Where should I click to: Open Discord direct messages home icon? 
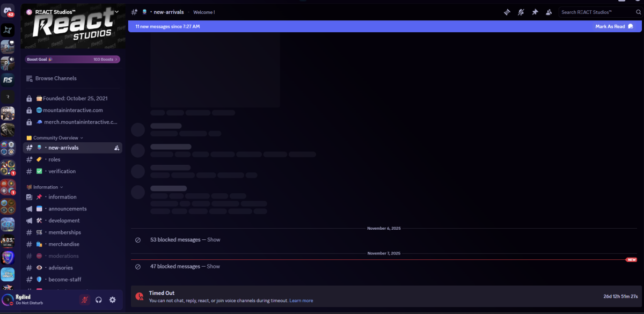click(8, 10)
